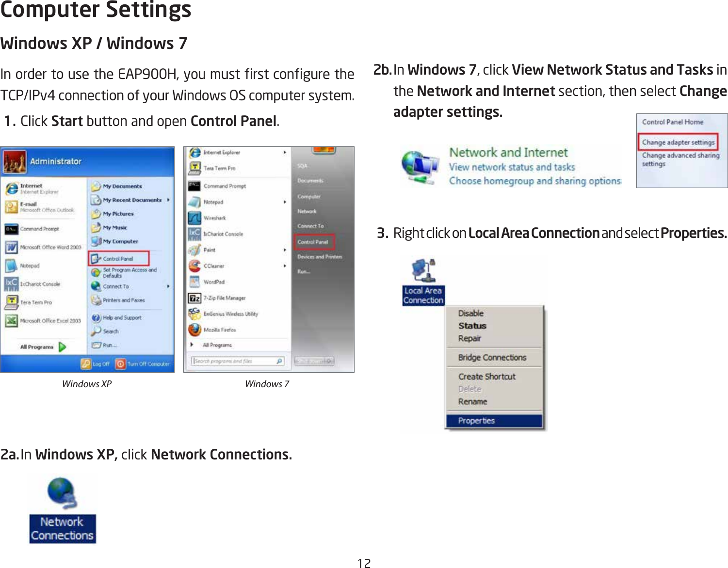Open Microsoft Office Word 2003 in XP menu
This screenshot has height=568, width=728.
[x=43, y=247]
